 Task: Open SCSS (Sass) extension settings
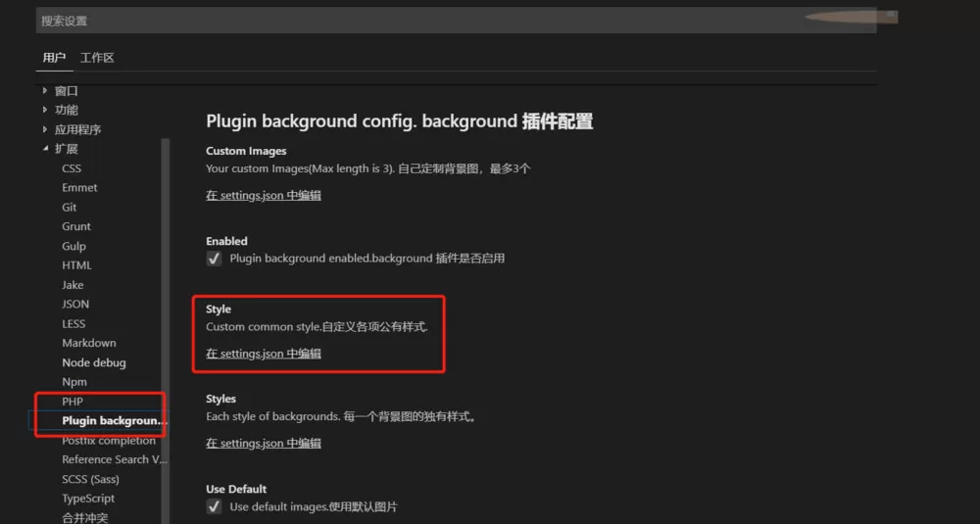tap(90, 479)
